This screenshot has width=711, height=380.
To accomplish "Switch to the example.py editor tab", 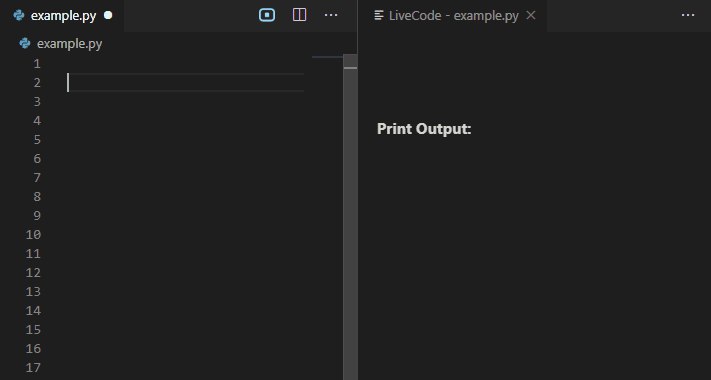I will (x=62, y=16).
